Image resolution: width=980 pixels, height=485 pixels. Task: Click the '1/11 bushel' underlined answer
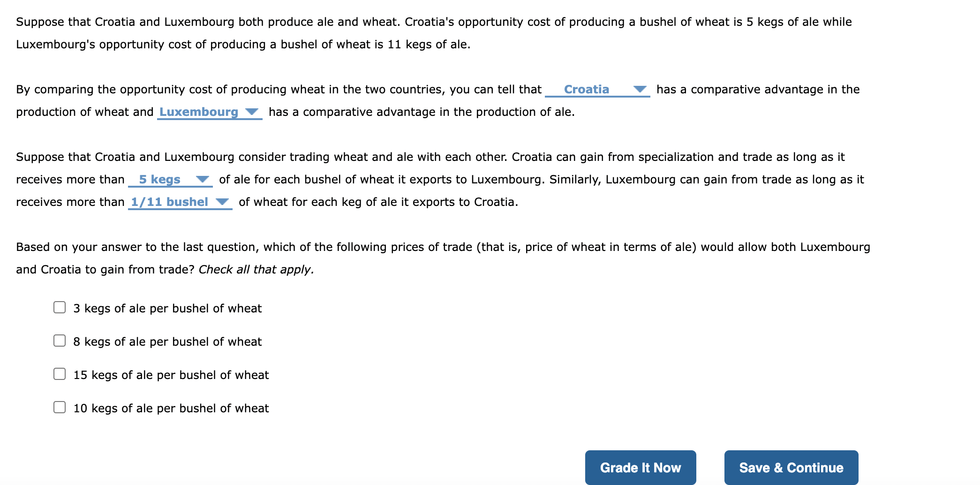point(169,202)
